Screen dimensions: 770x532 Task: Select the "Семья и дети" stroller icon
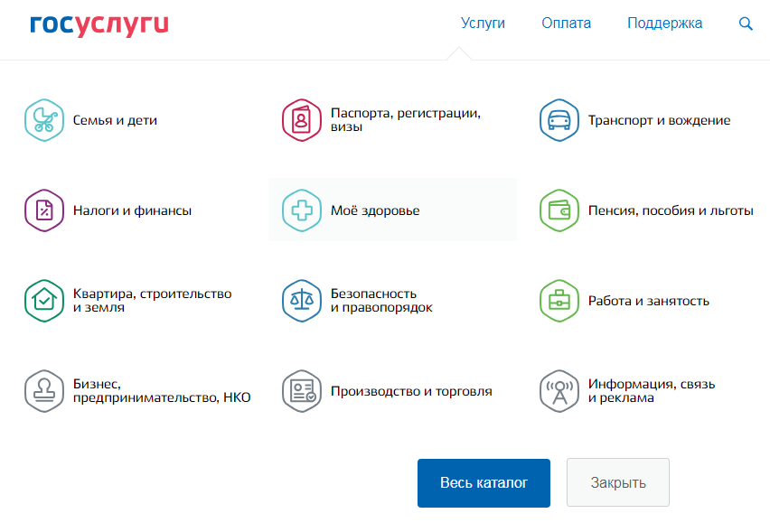coord(44,119)
